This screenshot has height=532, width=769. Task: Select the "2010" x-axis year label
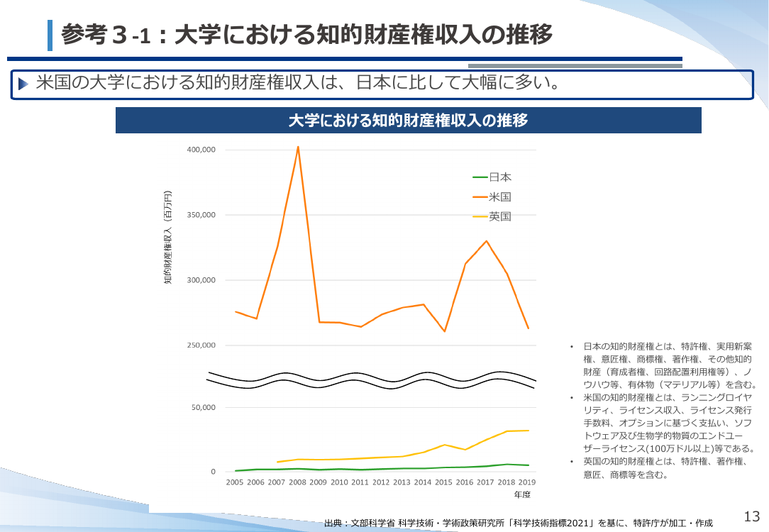tap(339, 482)
